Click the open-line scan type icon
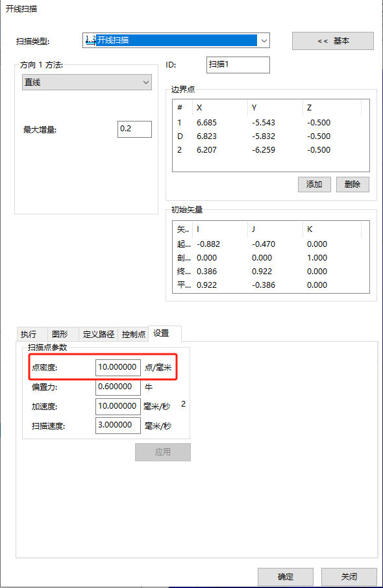Viewport: 383px width, 588px height. pos(90,40)
